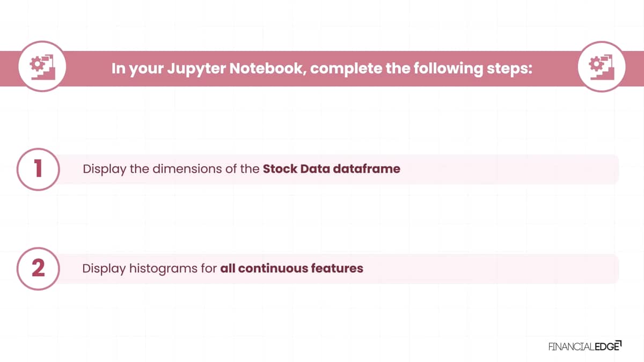644x362 pixels.
Task: Click the word 'features' in step two
Action: (x=337, y=268)
